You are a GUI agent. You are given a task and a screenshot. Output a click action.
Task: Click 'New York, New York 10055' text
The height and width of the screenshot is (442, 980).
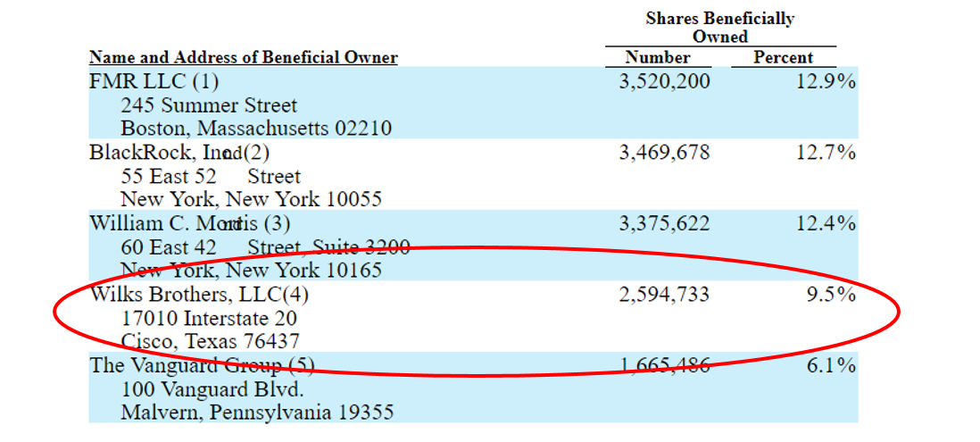click(252, 200)
